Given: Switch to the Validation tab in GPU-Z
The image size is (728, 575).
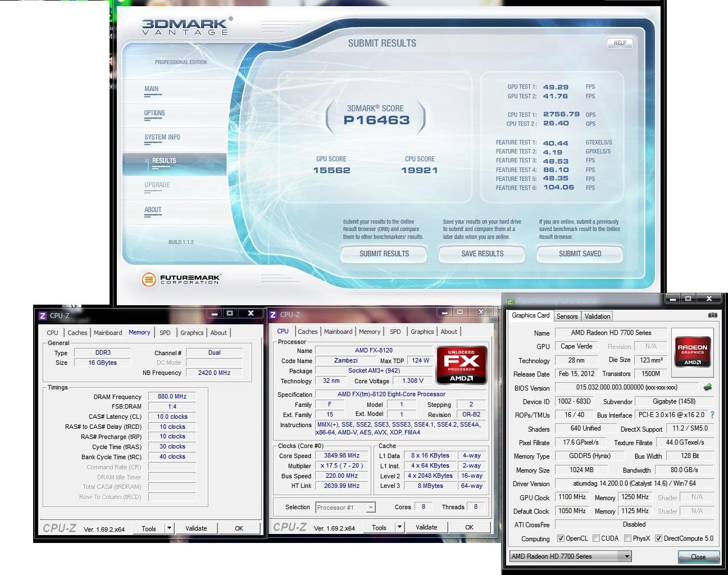Looking at the screenshot, I should click(597, 316).
